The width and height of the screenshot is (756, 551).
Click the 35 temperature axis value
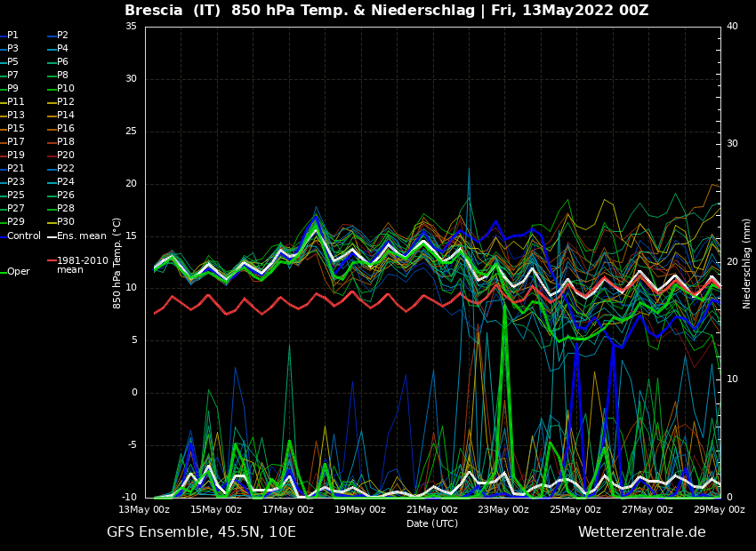[x=131, y=26]
